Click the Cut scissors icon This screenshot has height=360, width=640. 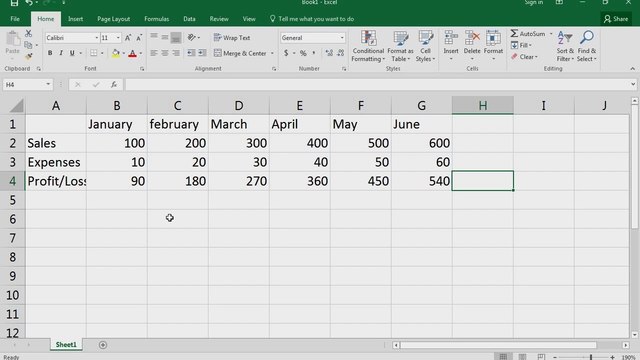tap(28, 33)
